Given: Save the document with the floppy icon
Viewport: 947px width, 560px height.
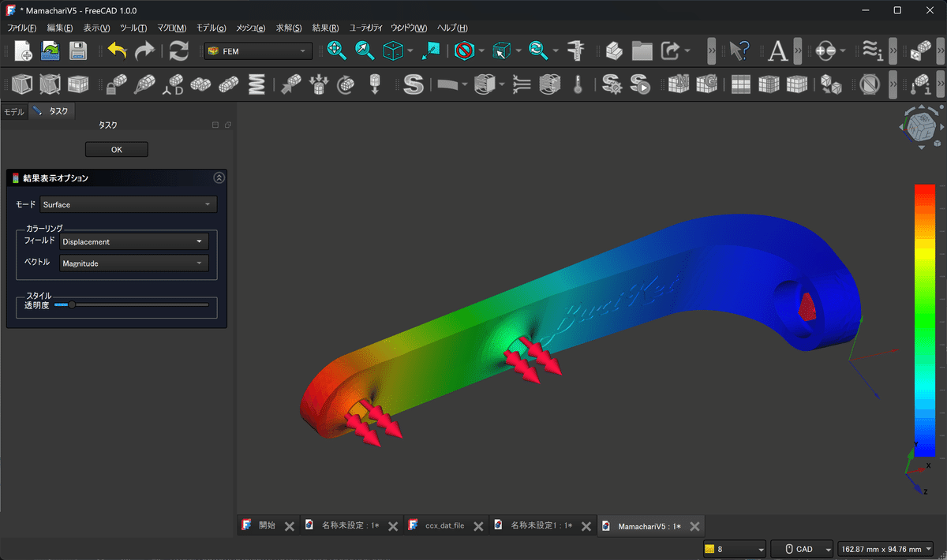Looking at the screenshot, I should (78, 51).
